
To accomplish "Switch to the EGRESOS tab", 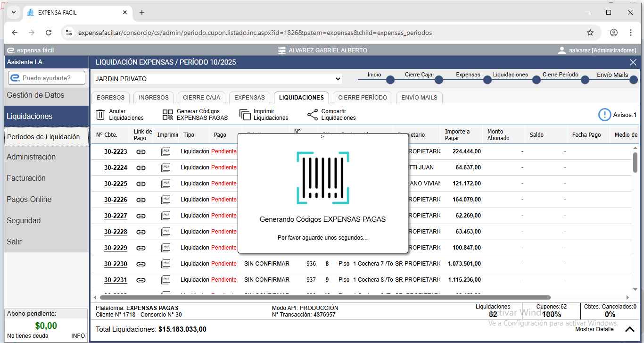I will (110, 98).
